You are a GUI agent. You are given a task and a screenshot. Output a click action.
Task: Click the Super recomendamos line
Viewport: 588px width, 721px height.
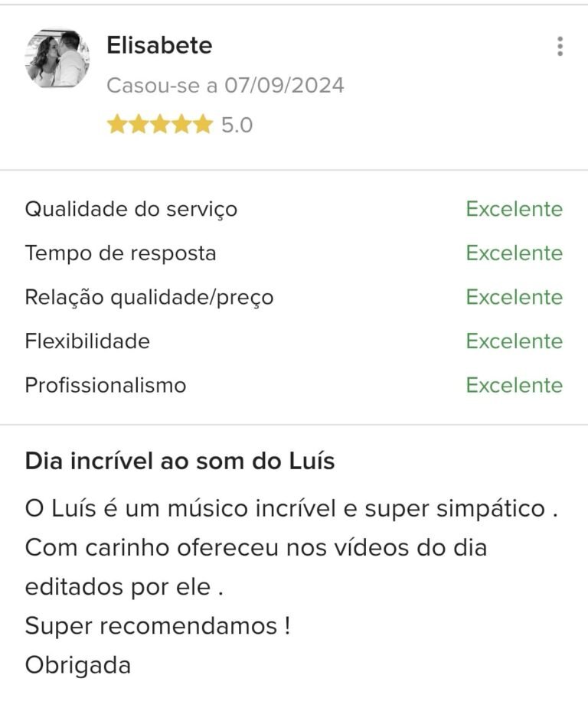click(158, 626)
